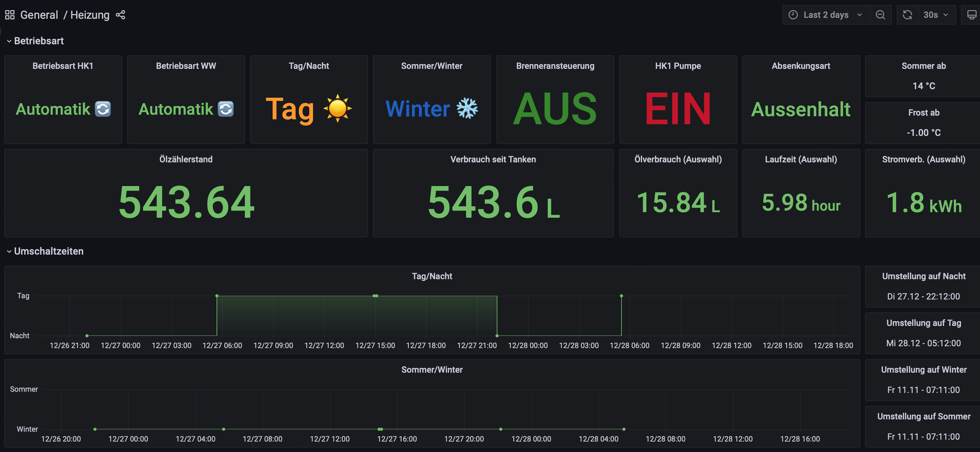980x452 pixels.
Task: Click the Sommer/Winter graph panel title
Action: [432, 370]
